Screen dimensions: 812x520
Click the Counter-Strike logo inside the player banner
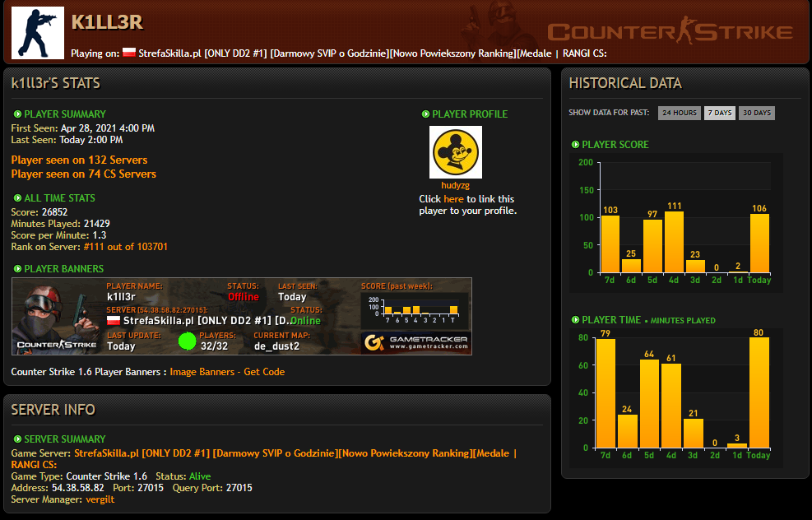(x=57, y=345)
